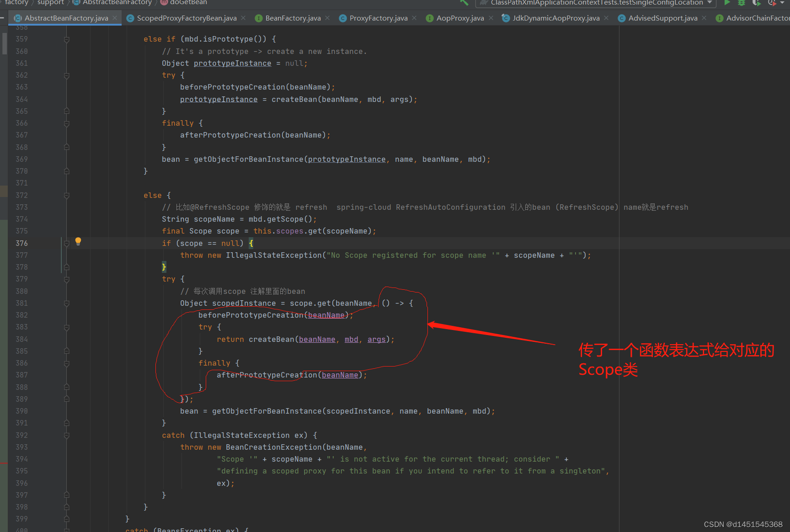Close the JdkDynamicAopProxy.java tab

point(606,18)
